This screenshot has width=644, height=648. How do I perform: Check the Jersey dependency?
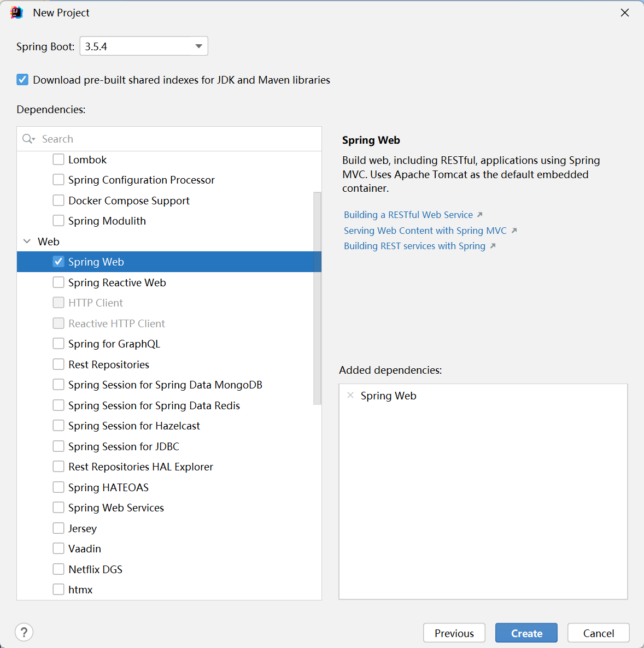coord(58,528)
